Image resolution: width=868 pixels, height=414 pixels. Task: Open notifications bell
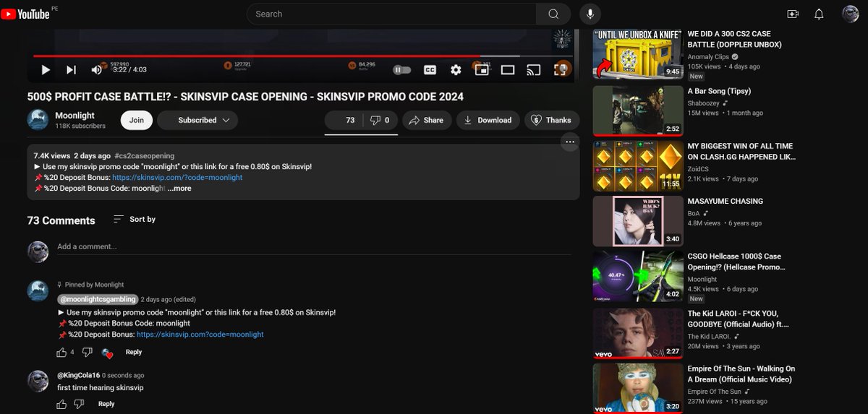click(x=819, y=14)
